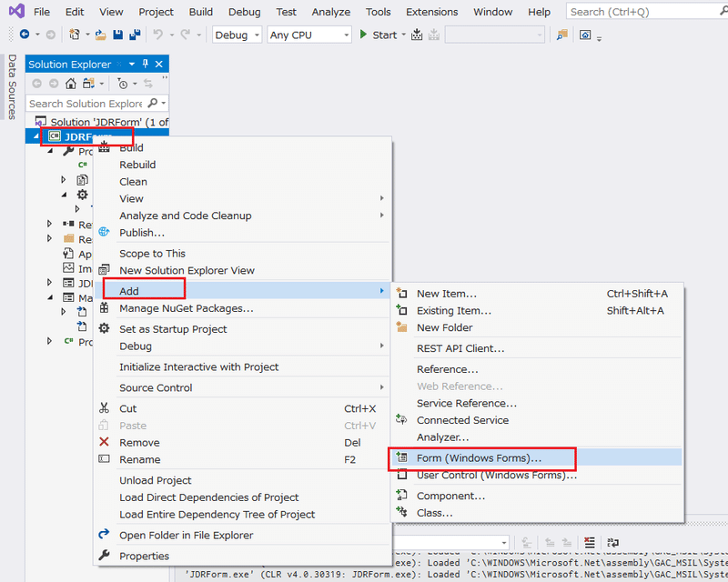Screen dimensions: 728x582
Task: Open the Test menu
Action: pyautogui.click(x=286, y=12)
